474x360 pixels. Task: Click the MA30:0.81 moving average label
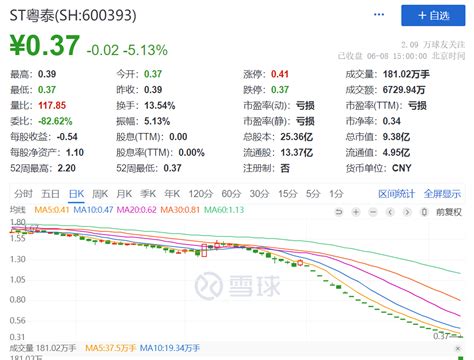pos(180,210)
